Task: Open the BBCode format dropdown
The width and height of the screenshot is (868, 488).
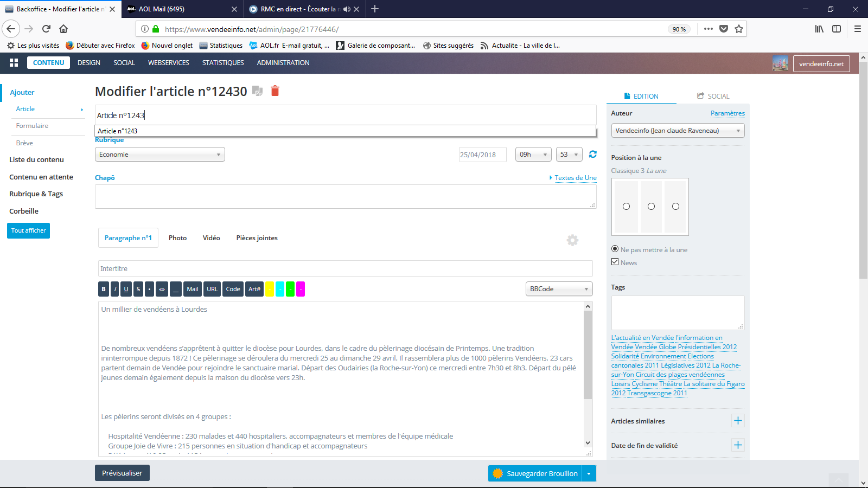Action: tap(559, 290)
